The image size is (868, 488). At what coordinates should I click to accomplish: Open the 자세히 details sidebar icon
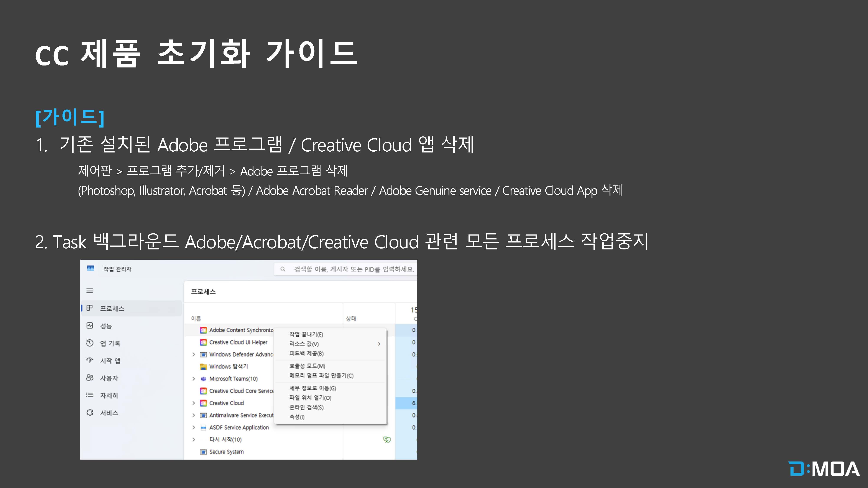tap(90, 395)
